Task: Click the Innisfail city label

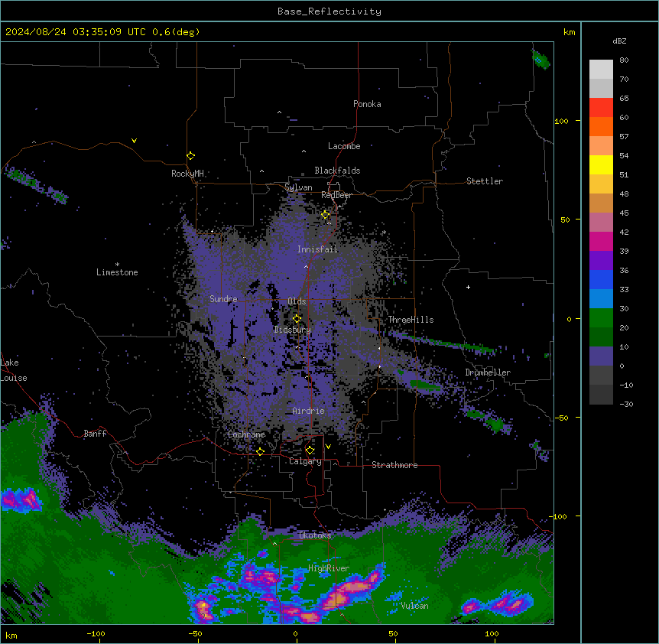Action: pos(317,249)
